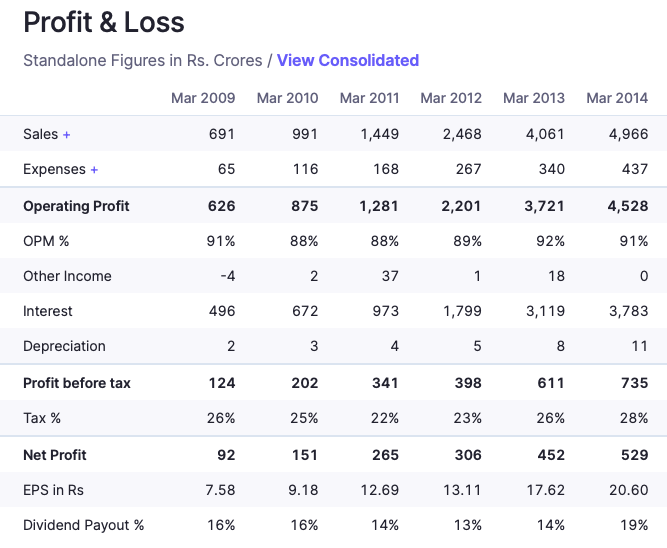Click the Profit & Loss heading
This screenshot has height=548, width=667.
(x=104, y=22)
